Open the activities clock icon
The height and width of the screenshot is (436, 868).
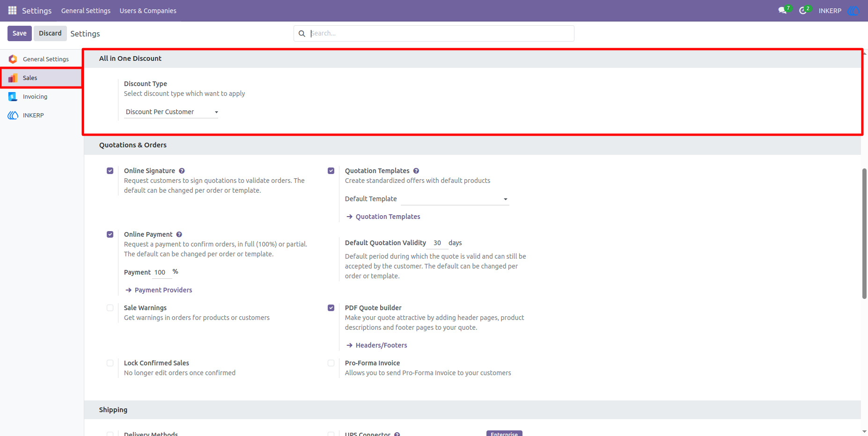point(804,10)
